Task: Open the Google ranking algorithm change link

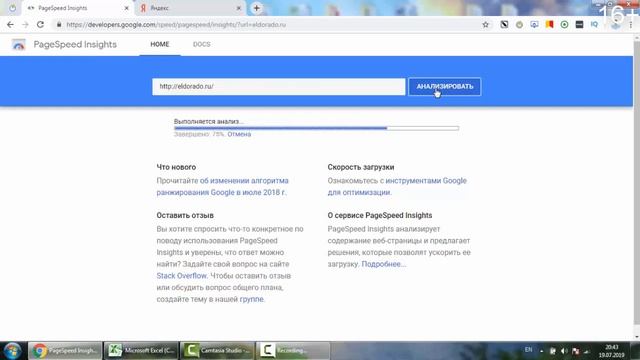Action: coord(222,187)
